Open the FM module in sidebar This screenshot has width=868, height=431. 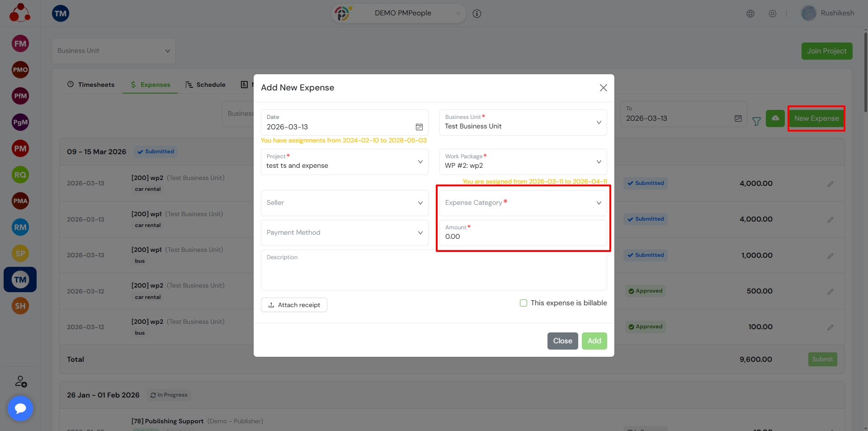tap(20, 44)
